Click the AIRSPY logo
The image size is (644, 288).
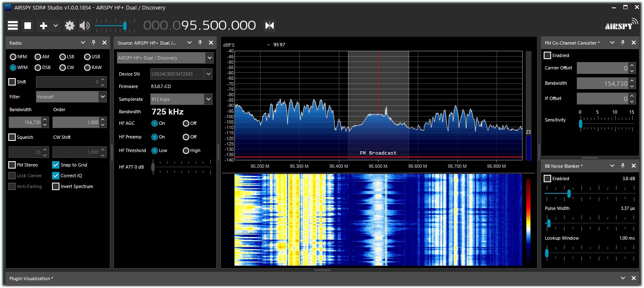pos(621,25)
